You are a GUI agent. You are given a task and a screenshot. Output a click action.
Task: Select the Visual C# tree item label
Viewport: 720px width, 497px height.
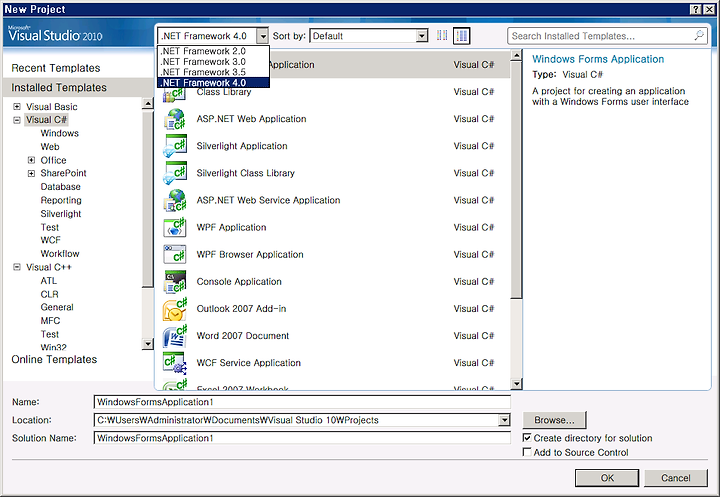46,120
